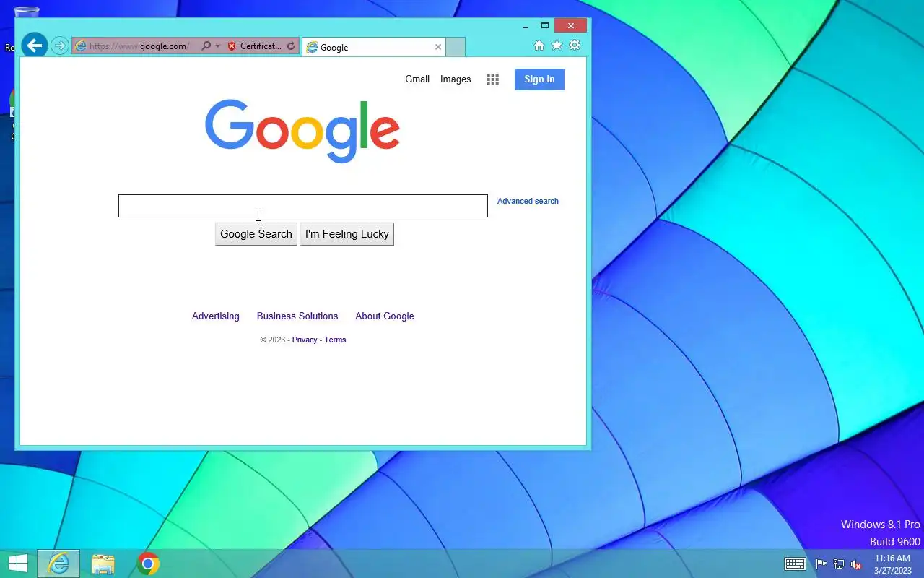Select the Google tab
Viewport: 924px width, 578px height.
373,47
